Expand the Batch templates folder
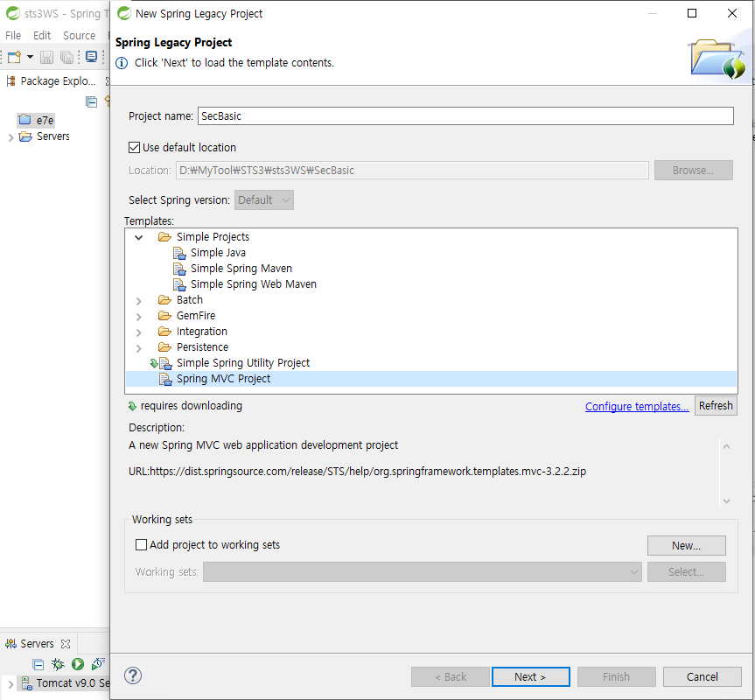755x700 pixels. (x=139, y=301)
